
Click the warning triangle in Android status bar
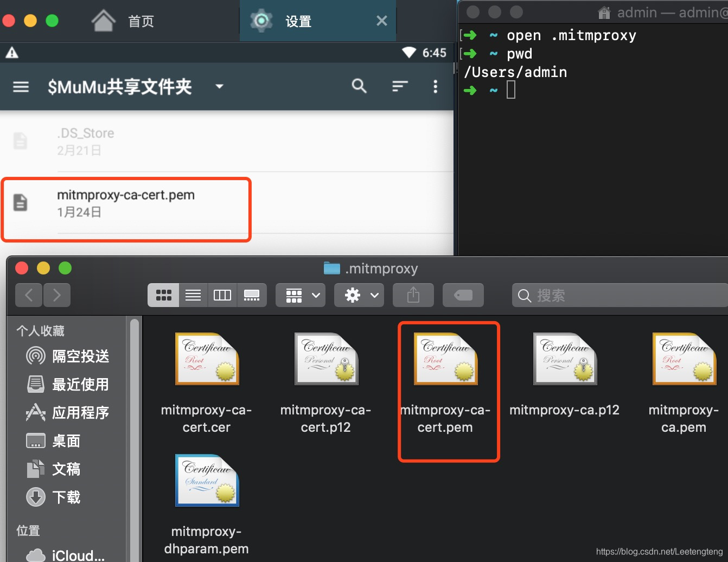point(12,53)
